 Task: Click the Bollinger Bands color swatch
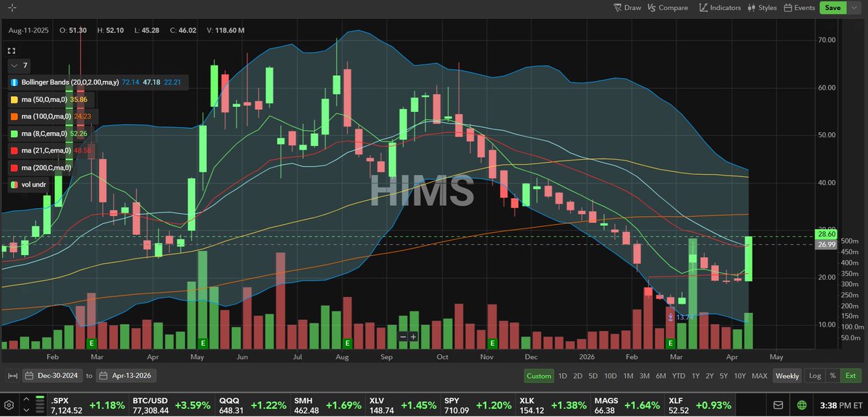pos(14,83)
